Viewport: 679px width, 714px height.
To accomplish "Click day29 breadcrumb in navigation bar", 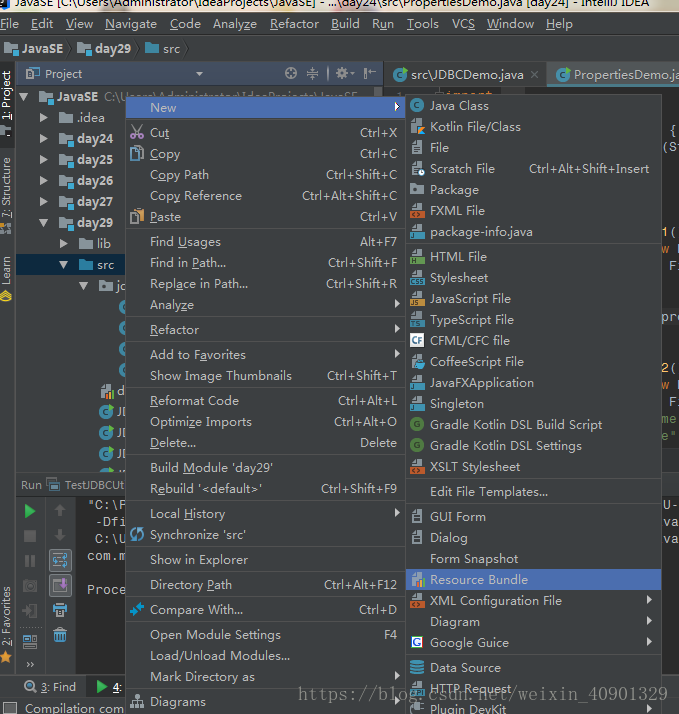I will pyautogui.click(x=104, y=48).
